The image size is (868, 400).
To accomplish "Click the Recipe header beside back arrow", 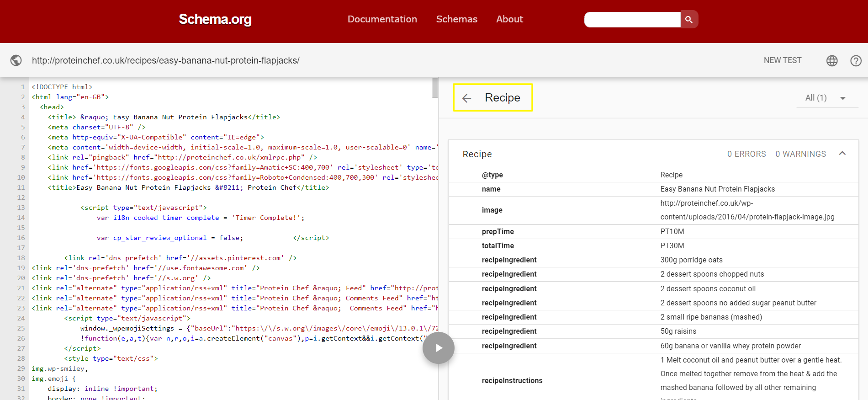I will point(503,98).
